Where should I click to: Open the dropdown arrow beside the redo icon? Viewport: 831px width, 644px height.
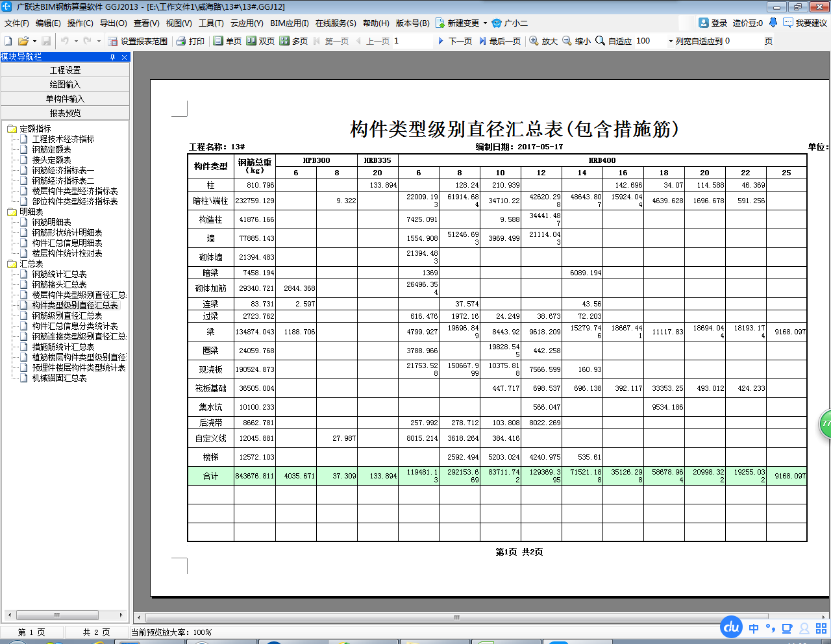click(x=99, y=41)
